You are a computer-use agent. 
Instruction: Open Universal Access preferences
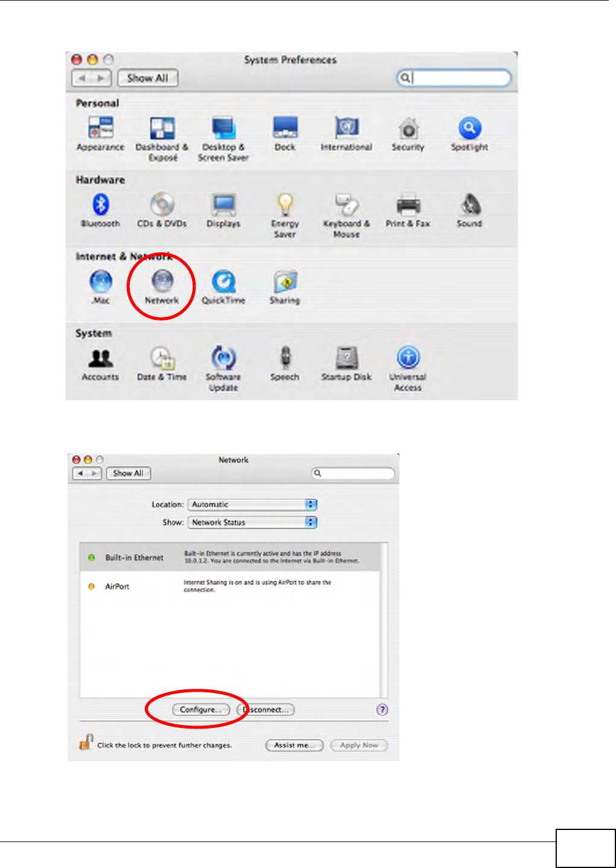coord(408,358)
